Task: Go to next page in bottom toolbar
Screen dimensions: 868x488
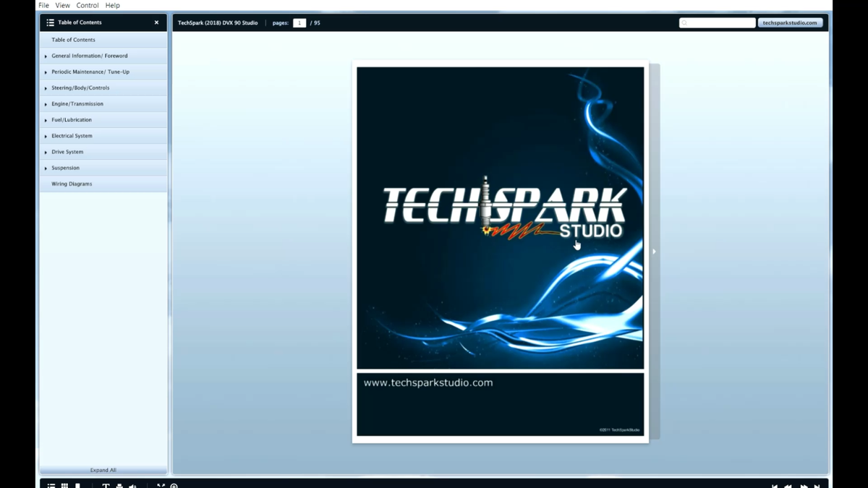Action: [804, 486]
